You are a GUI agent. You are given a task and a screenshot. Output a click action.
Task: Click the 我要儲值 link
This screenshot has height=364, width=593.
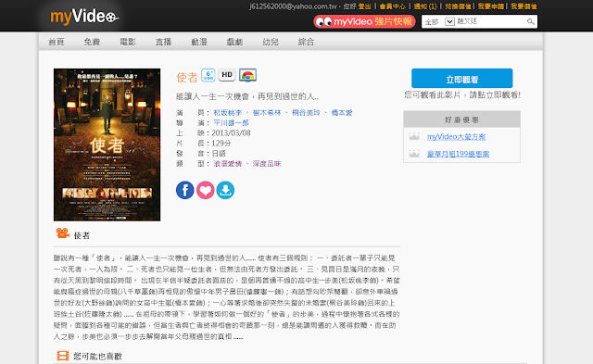click(524, 6)
